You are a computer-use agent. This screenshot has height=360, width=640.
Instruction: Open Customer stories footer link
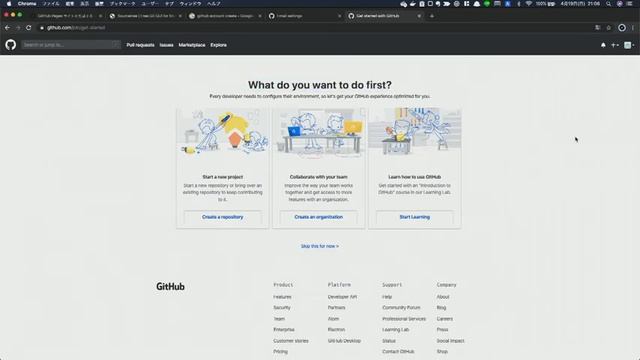coord(291,340)
